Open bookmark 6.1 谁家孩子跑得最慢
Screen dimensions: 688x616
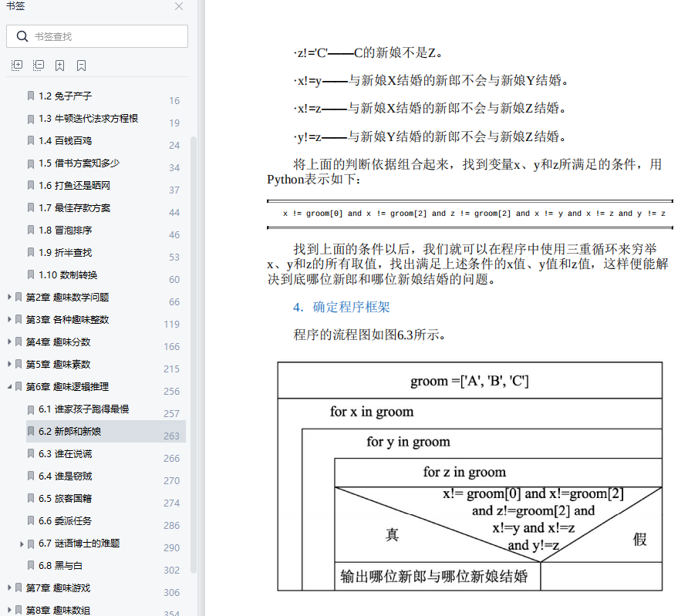point(83,409)
